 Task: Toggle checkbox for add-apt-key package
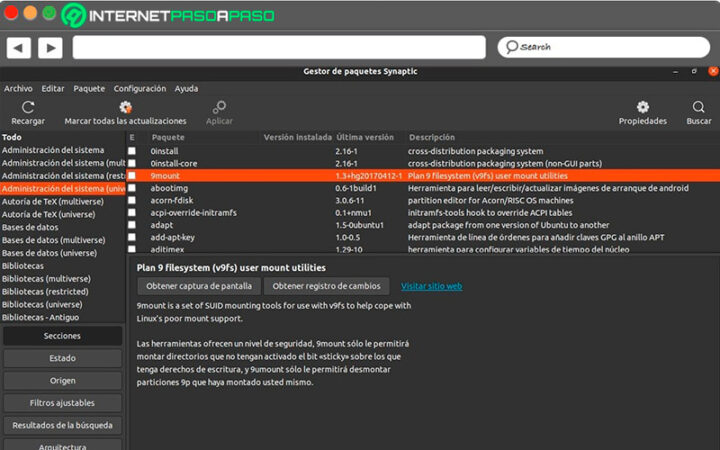132,237
